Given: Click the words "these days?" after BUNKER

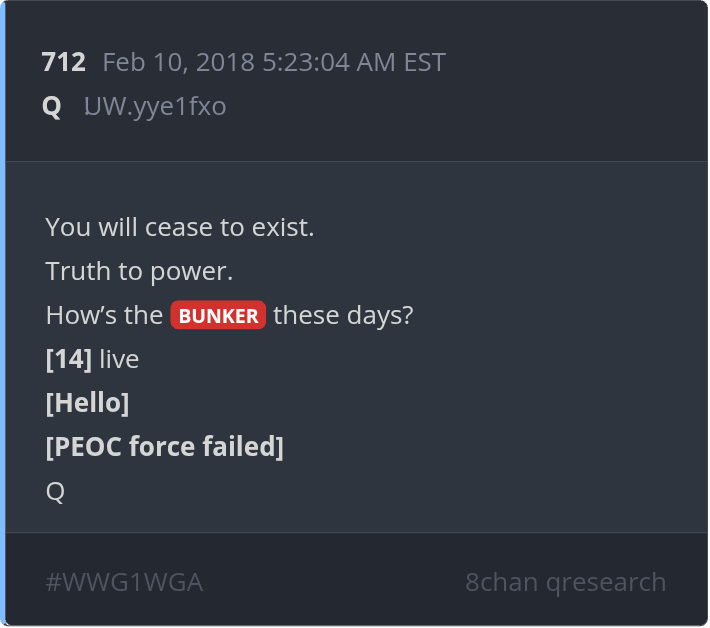Looking at the screenshot, I should tap(343, 316).
